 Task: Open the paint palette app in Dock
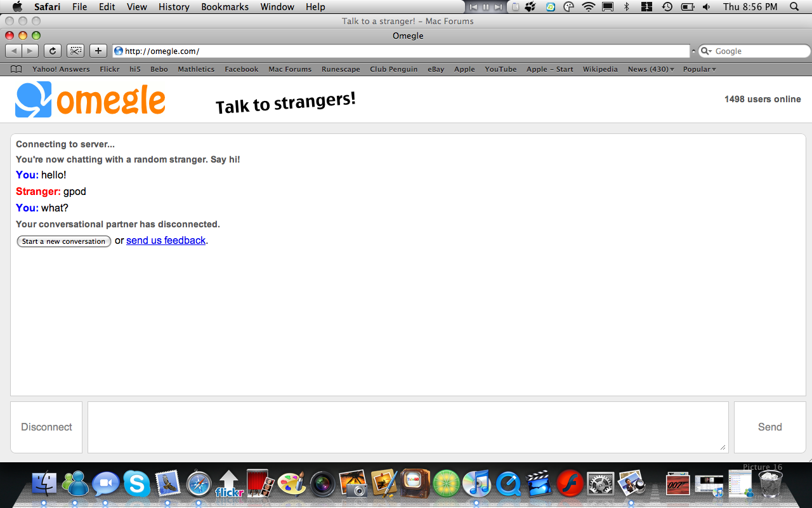(x=292, y=484)
